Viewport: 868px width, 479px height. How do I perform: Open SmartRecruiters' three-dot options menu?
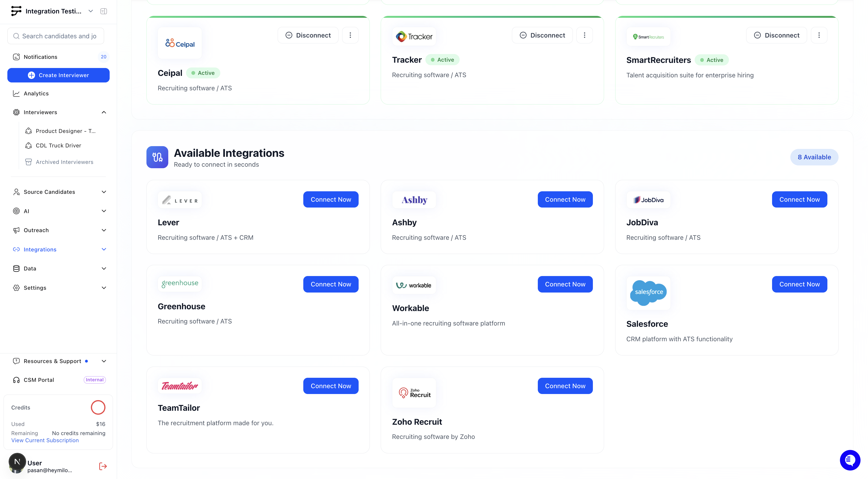click(x=819, y=35)
